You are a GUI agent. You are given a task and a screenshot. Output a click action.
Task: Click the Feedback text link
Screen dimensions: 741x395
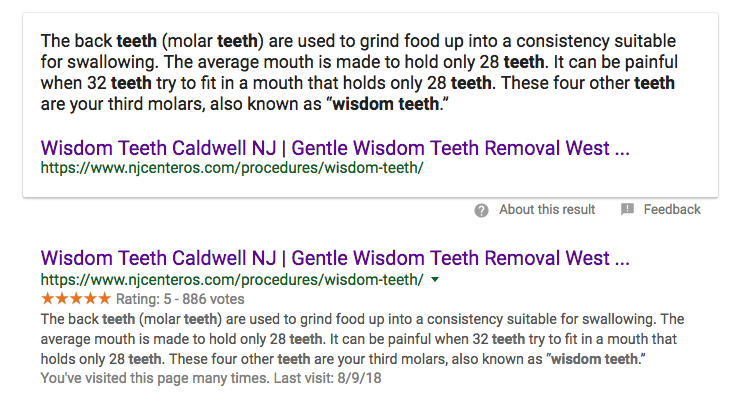click(x=672, y=209)
